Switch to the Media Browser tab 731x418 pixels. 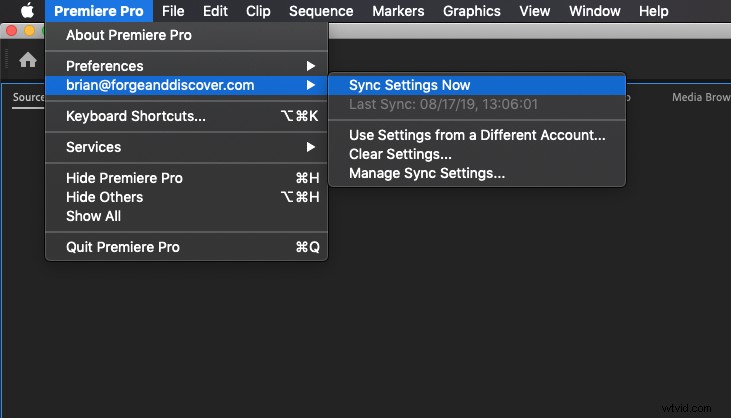click(x=701, y=97)
